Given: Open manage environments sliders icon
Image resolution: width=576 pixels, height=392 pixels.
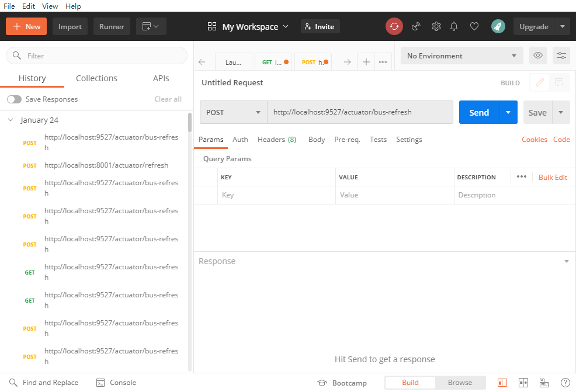Looking at the screenshot, I should pos(561,55).
